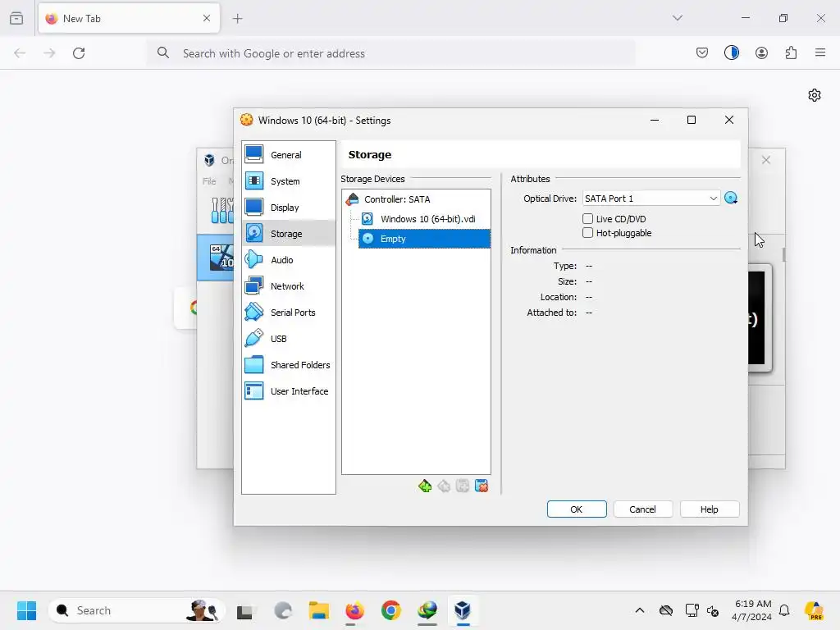Click the add controller icon below storage tree
840x630 pixels.
[x=425, y=486]
